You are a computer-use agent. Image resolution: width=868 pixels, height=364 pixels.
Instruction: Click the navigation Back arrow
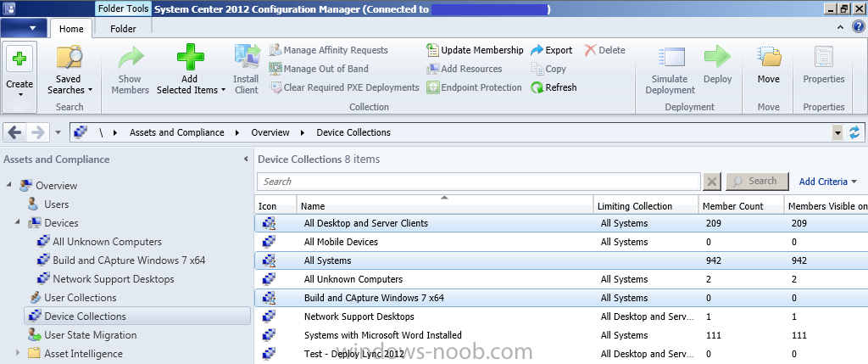15,132
